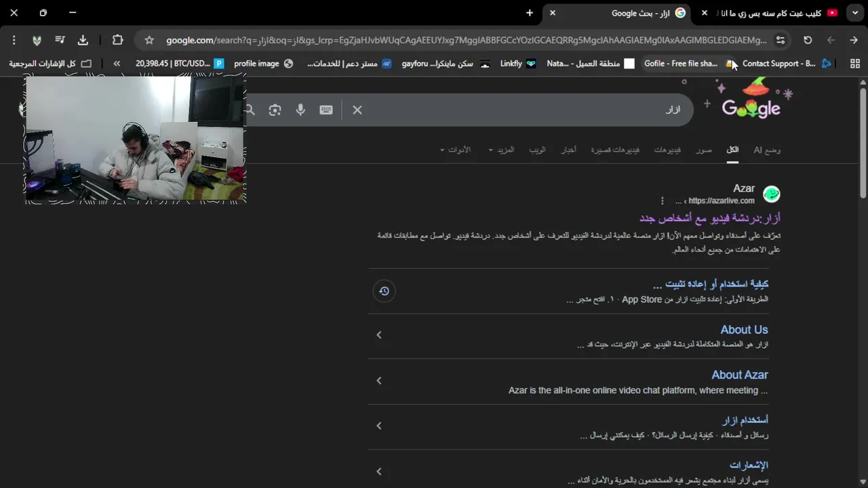Image resolution: width=868 pixels, height=488 pixels.
Task: Expand the 'About Azar' row chevron
Action: (x=379, y=380)
